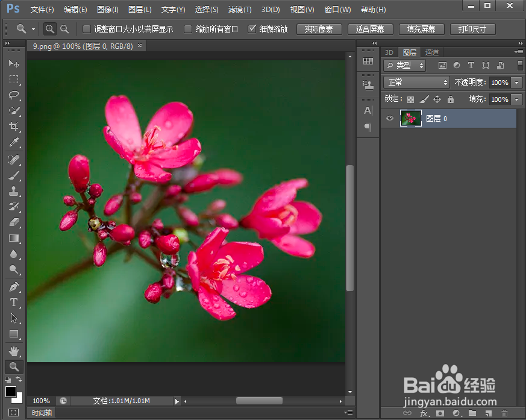The height and width of the screenshot is (420, 526).
Task: Uncheck the scrubby zoom checkbox
Action: coord(252,29)
